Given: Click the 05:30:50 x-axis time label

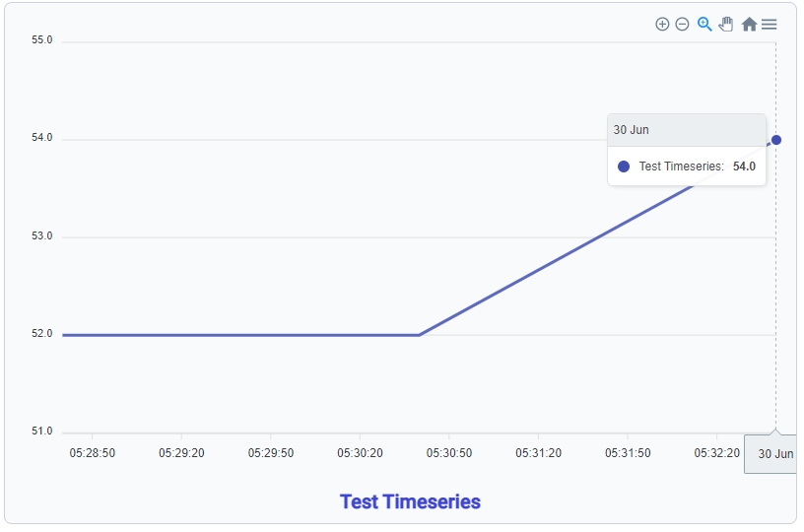Looking at the screenshot, I should pyautogui.click(x=448, y=453).
